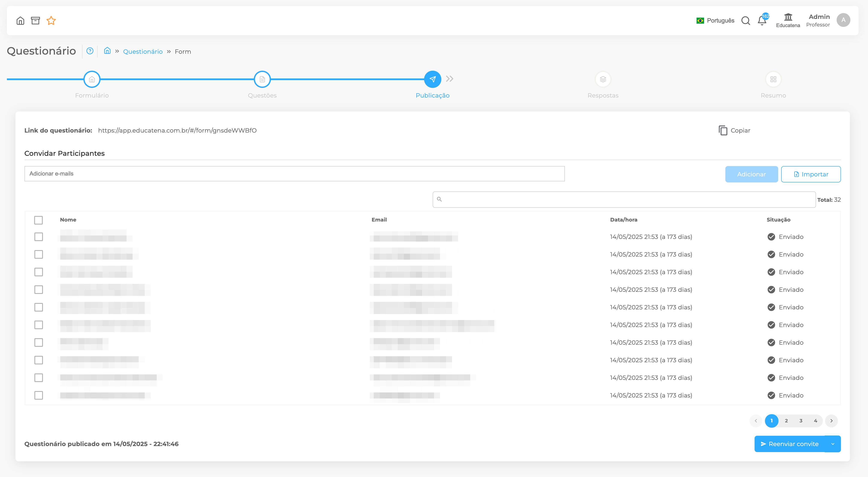Viewport: 868px width, 477px height.
Task: Check the fifth participant row checkbox
Action: (x=39, y=307)
